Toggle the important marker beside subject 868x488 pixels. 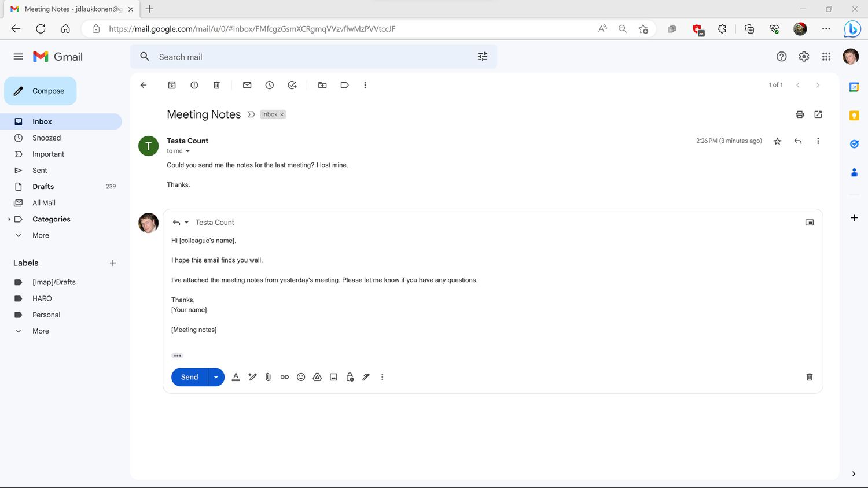point(251,114)
